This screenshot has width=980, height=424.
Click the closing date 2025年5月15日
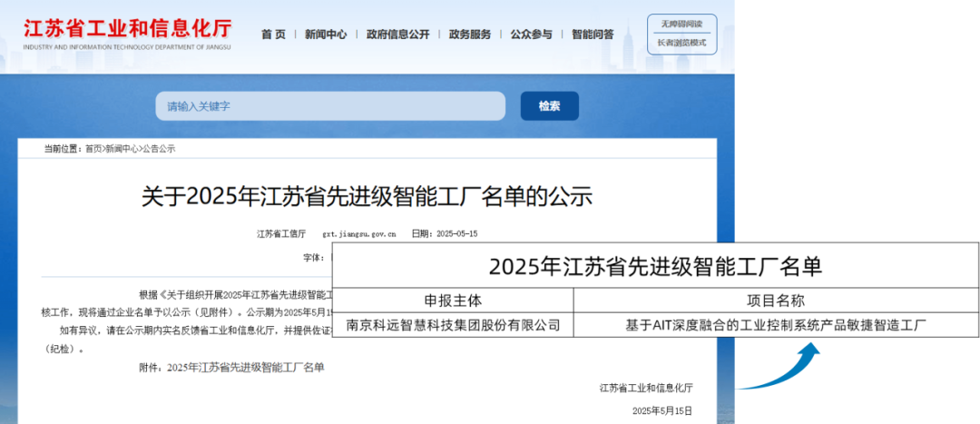point(662,411)
